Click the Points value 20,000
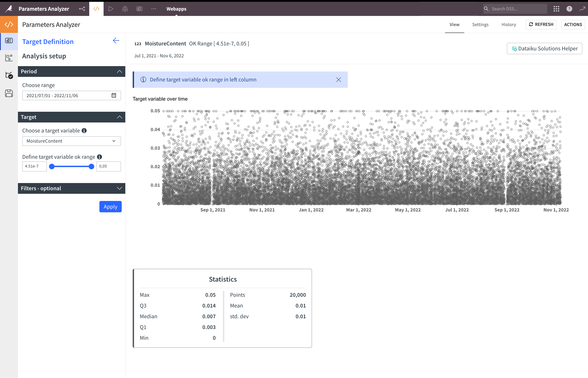Viewport: 588px width, 378px height. [298, 295]
